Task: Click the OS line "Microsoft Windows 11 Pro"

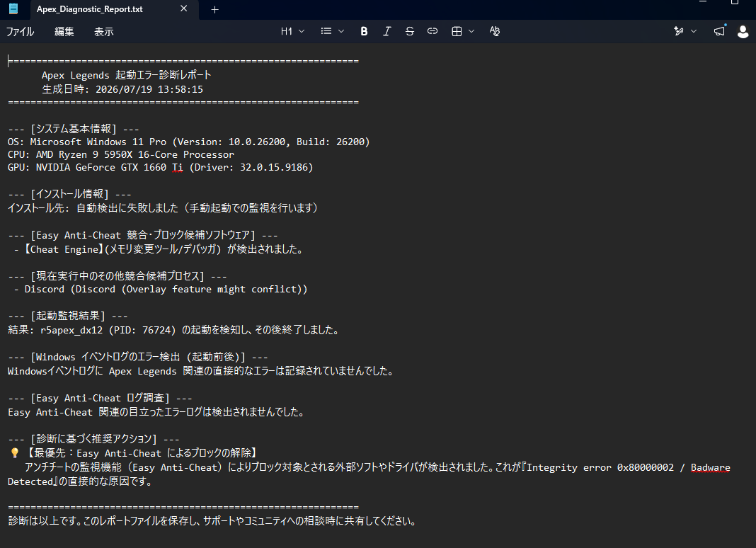Action: tap(98, 142)
